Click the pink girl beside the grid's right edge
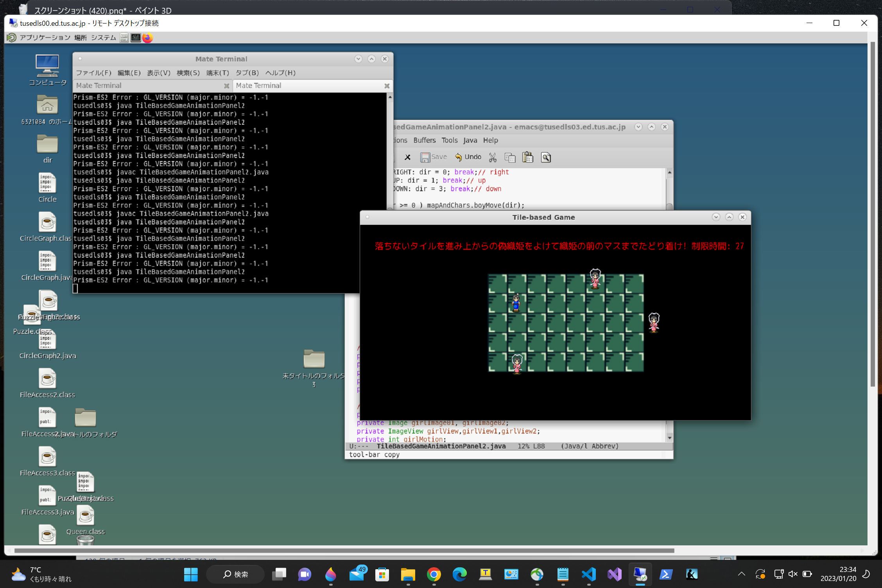Viewport: 882px width, 588px height. tap(654, 323)
